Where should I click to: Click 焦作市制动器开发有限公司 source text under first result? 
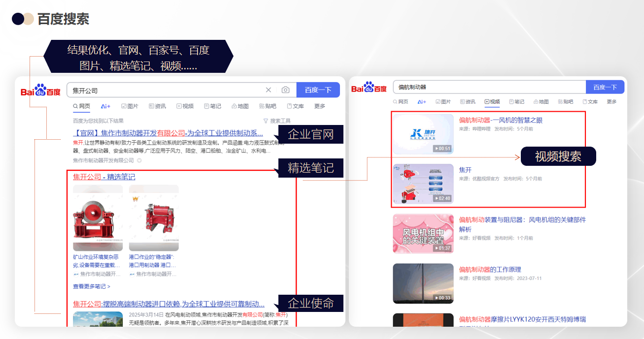tap(103, 160)
